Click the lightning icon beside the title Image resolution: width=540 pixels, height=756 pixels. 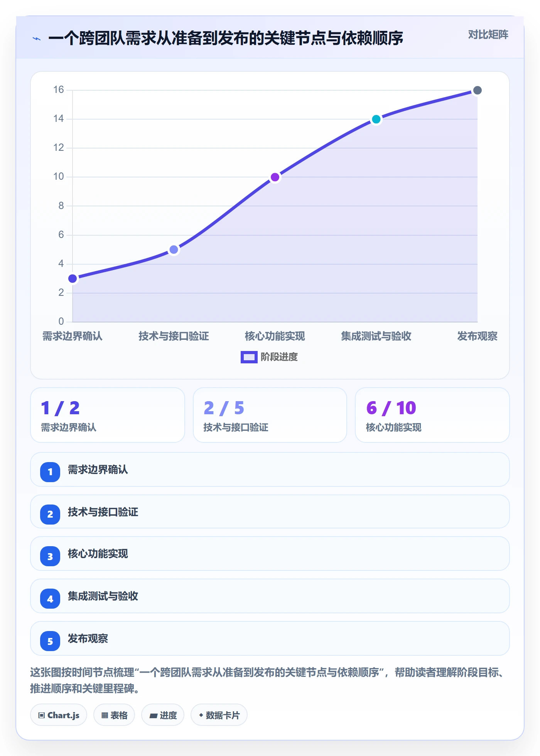(37, 39)
